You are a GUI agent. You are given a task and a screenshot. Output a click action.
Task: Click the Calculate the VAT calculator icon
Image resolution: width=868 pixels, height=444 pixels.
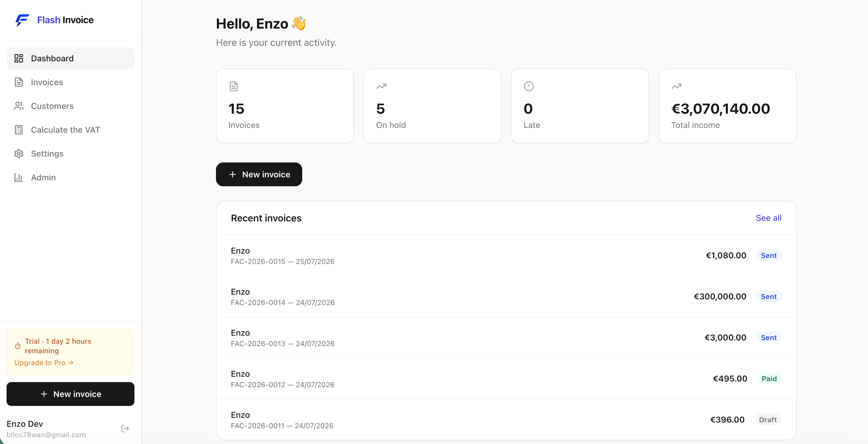click(18, 130)
